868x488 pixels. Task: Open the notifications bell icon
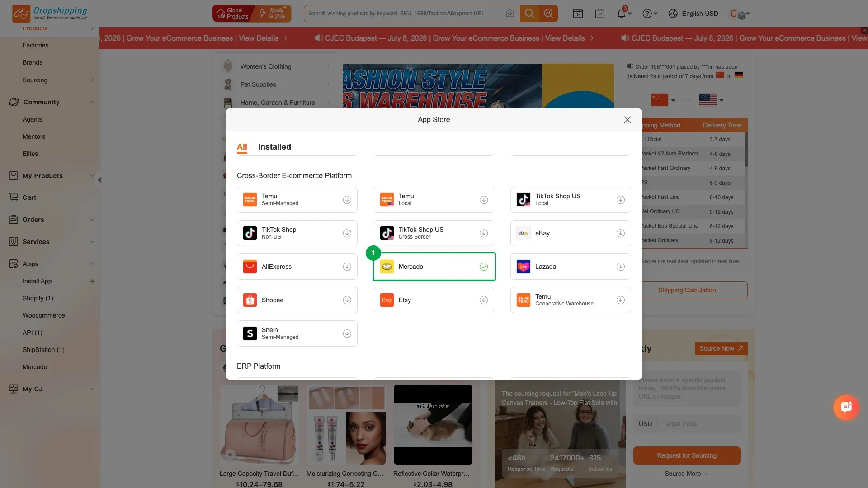click(x=621, y=14)
